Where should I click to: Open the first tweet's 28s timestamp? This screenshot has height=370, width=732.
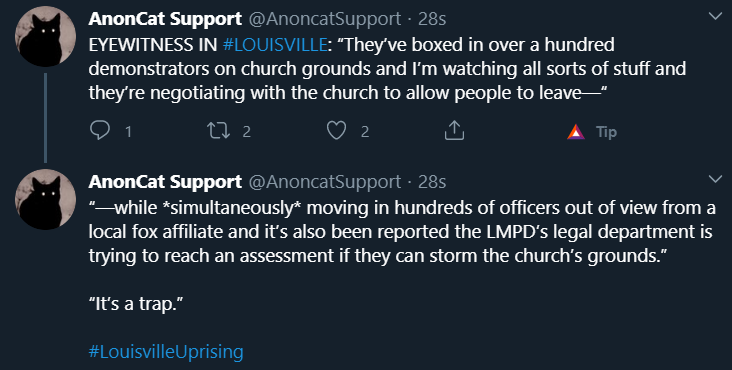[x=432, y=19]
